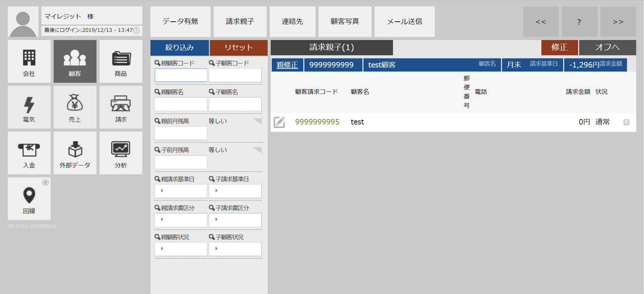Open the 請求 billing printer module
This screenshot has width=644, height=294.
click(121, 107)
